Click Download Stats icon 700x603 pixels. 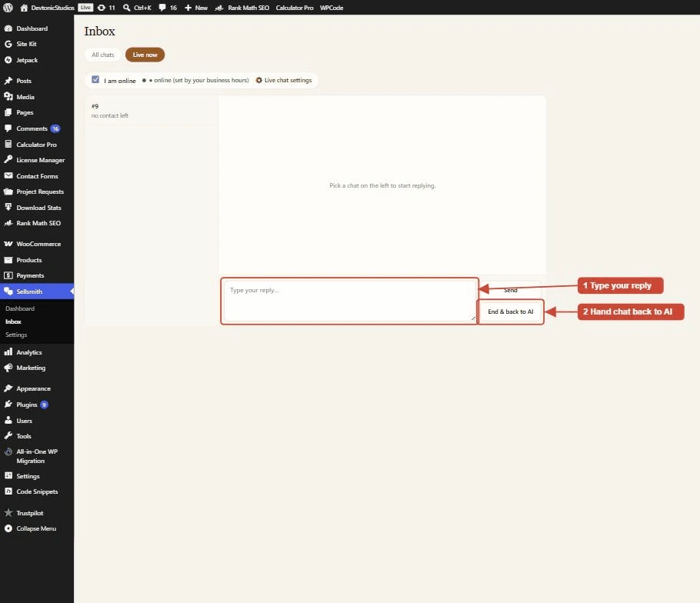click(8, 207)
